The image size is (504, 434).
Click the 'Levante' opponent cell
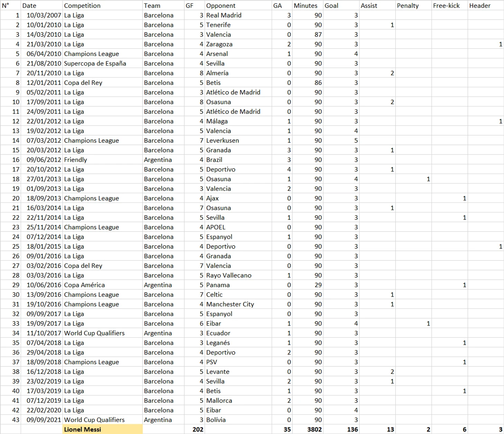tap(238, 372)
